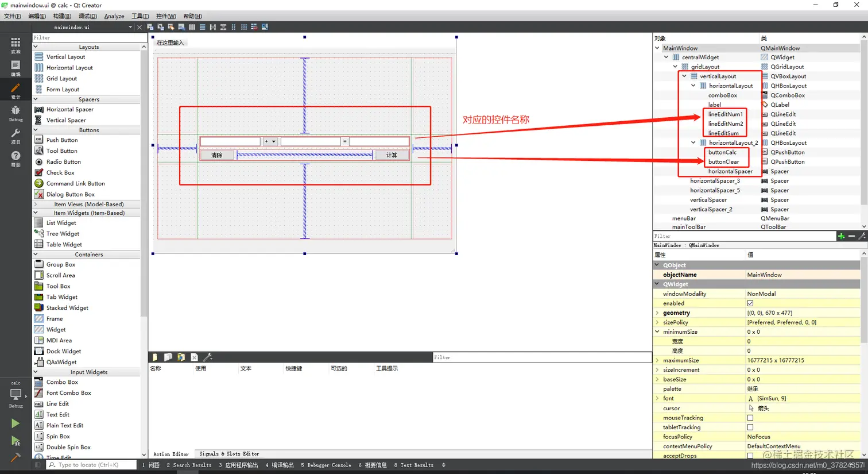Apply Lay Out Vertically from toolbar
This screenshot has height=474, width=868.
click(x=202, y=27)
